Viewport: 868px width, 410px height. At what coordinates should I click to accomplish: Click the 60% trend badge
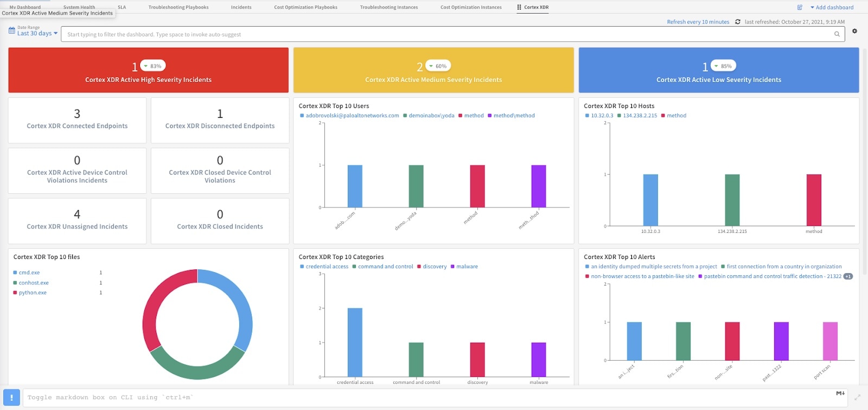(438, 66)
